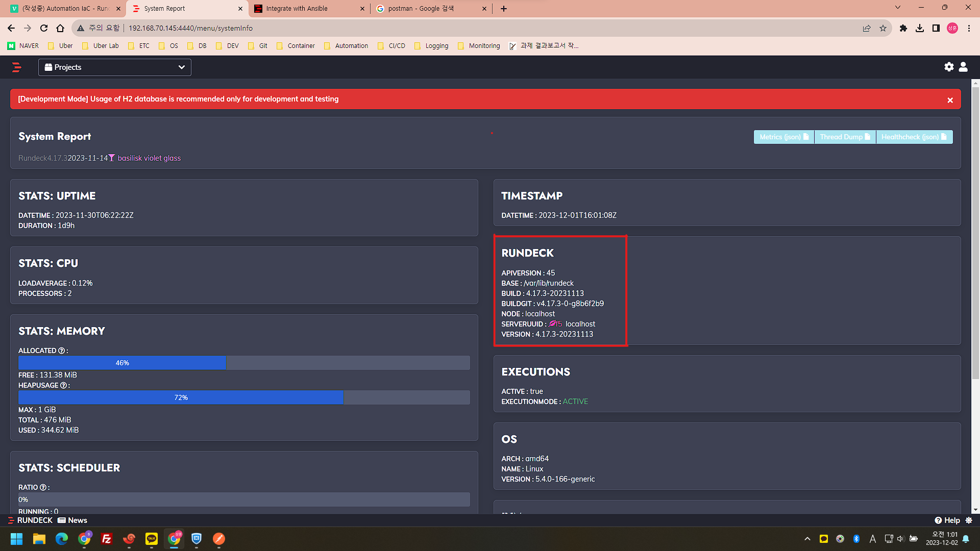Click the RUNDECK footer link

click(30, 520)
